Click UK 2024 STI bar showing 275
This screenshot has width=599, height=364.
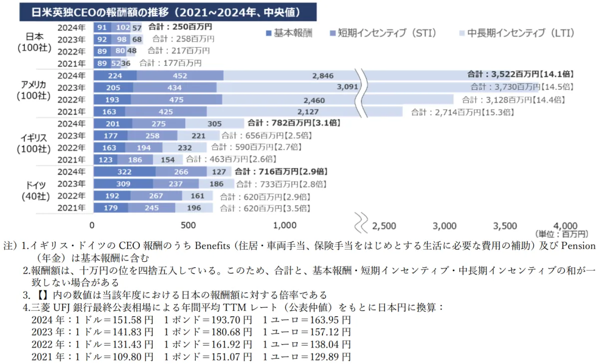coord(159,124)
